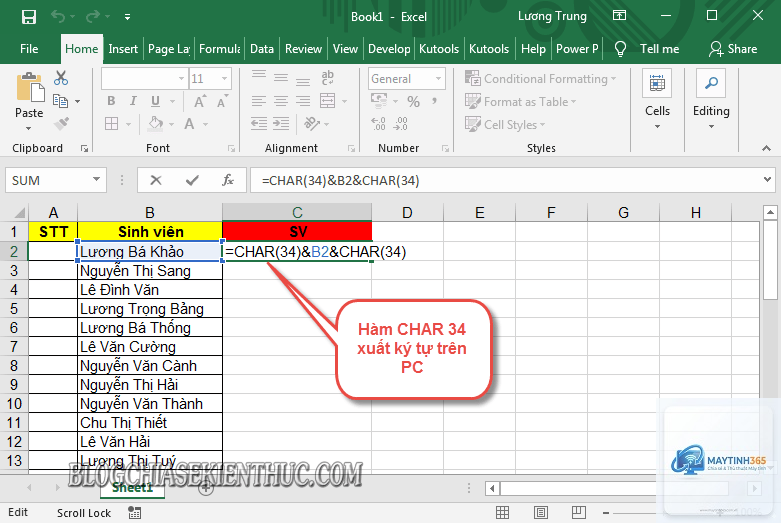Select column D header
Image resolution: width=781 pixels, height=523 pixels.
point(407,213)
